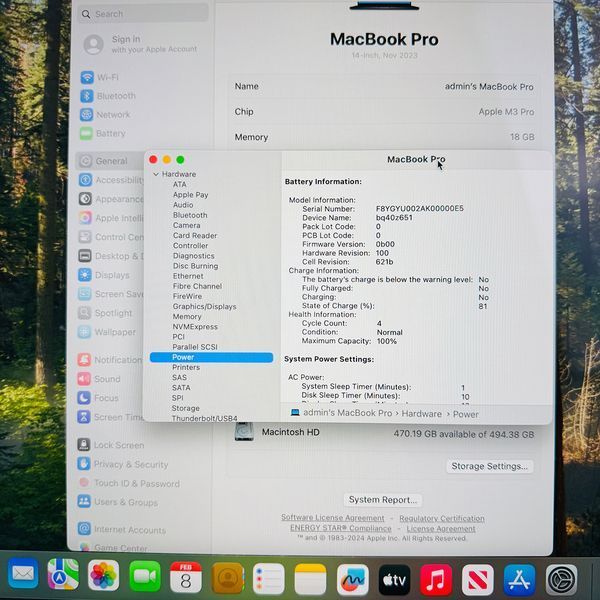Viewport: 600px width, 600px height.
Task: Click the battery serial number F8YGYU002AK00000E5
Action: coord(419,209)
